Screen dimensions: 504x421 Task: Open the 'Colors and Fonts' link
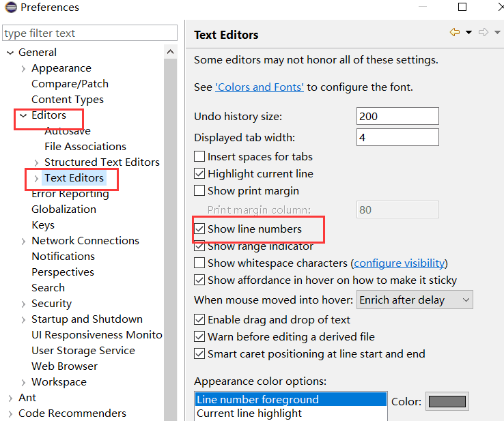[260, 87]
